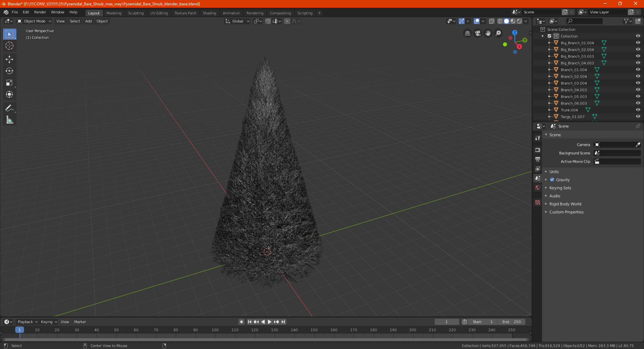Open the Blender logo menu

coord(6,12)
